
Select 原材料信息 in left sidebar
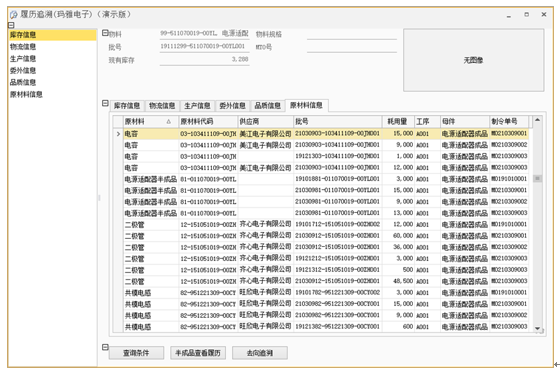coord(26,94)
